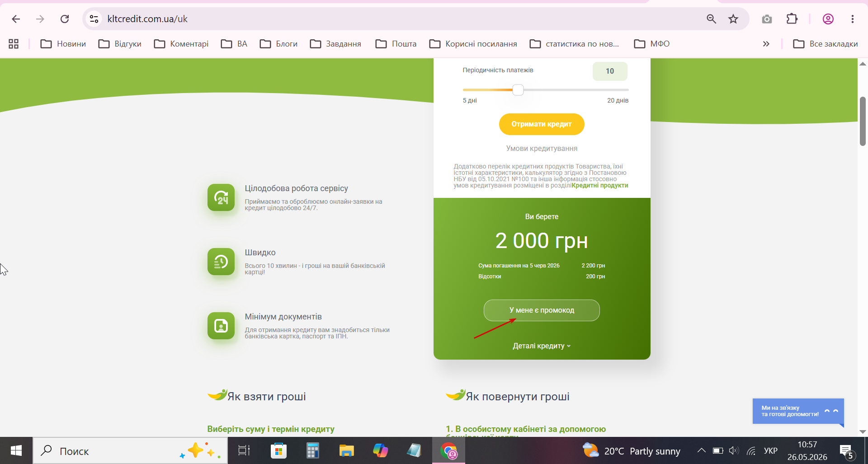Reload the page with refresh icon

click(x=65, y=19)
